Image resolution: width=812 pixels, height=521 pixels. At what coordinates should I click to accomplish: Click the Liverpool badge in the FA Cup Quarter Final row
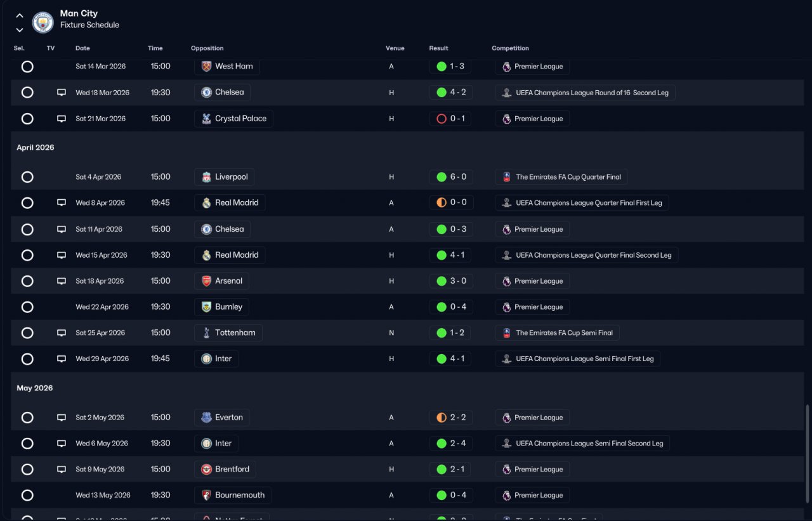click(x=206, y=177)
